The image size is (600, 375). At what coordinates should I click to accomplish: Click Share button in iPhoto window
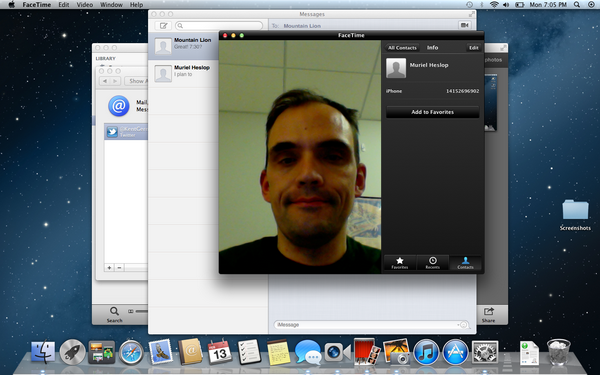tap(489, 315)
